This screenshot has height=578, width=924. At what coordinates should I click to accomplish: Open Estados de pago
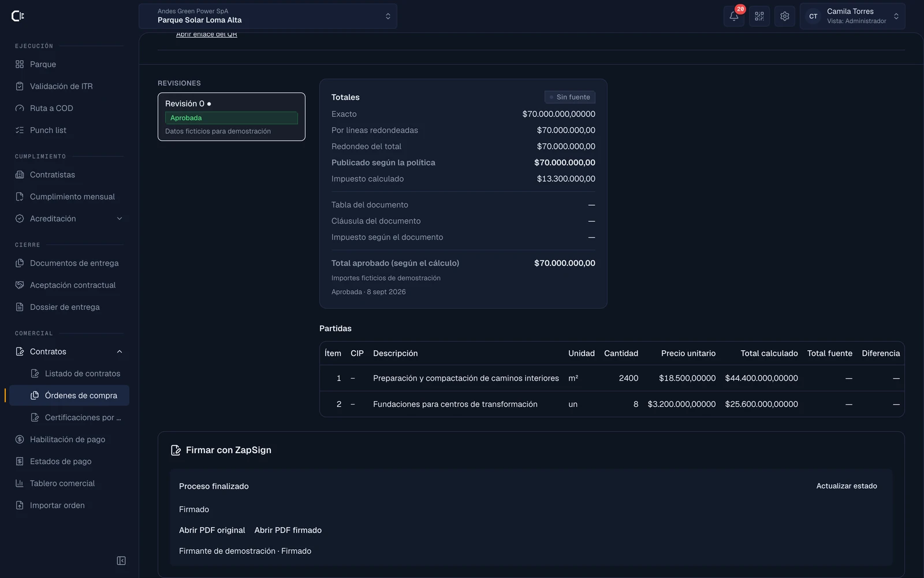[69, 461]
